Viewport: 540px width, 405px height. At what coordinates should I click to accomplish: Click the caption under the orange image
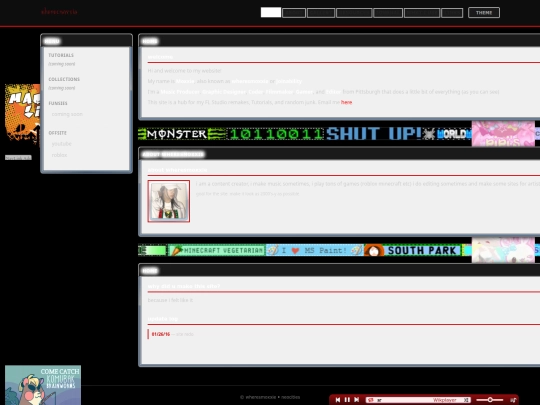(18, 158)
